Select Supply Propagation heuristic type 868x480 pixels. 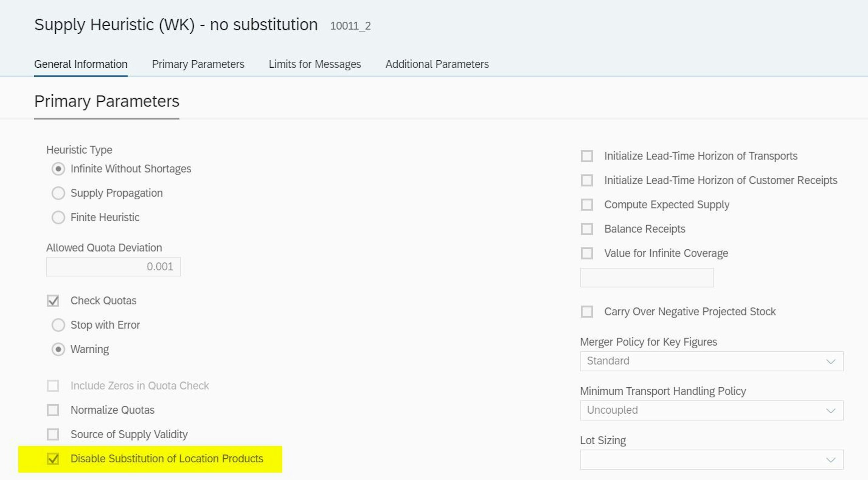[x=58, y=193]
